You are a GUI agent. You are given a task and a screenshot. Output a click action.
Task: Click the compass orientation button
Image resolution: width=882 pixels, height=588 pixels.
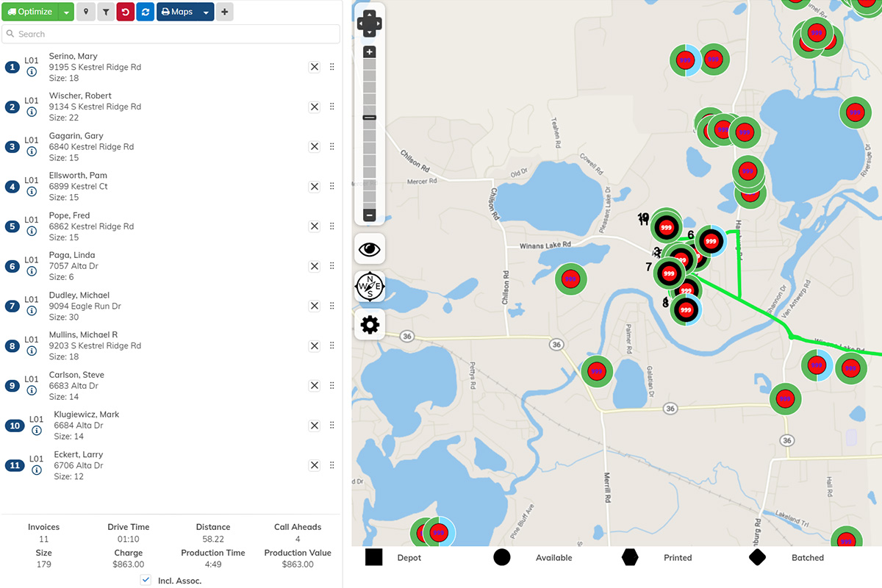[x=370, y=287]
